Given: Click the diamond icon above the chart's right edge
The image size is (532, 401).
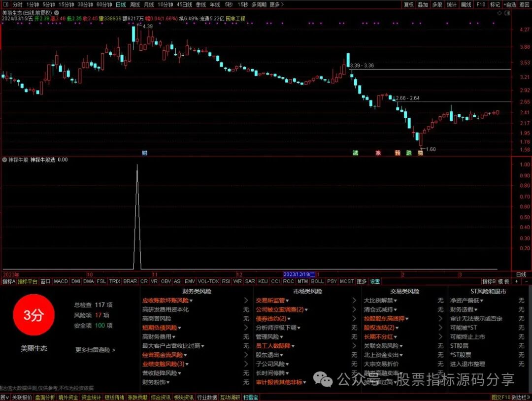Looking at the screenshot, I should pos(499,13).
